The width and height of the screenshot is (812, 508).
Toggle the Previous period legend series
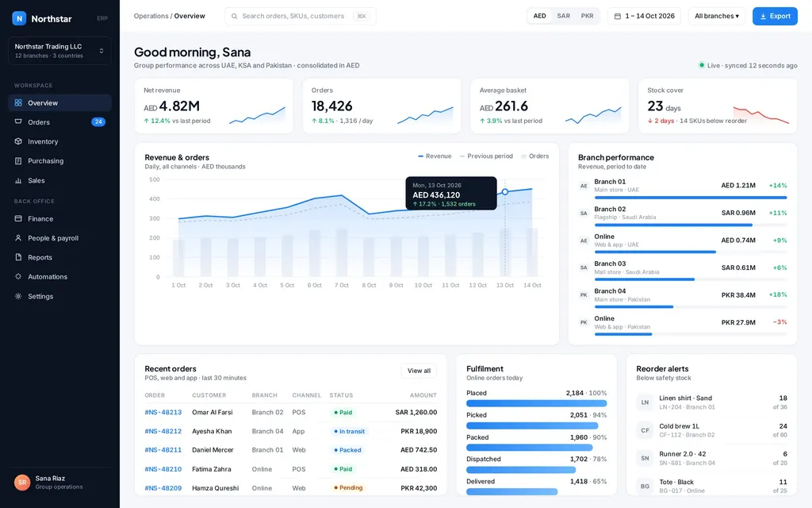[x=486, y=156]
